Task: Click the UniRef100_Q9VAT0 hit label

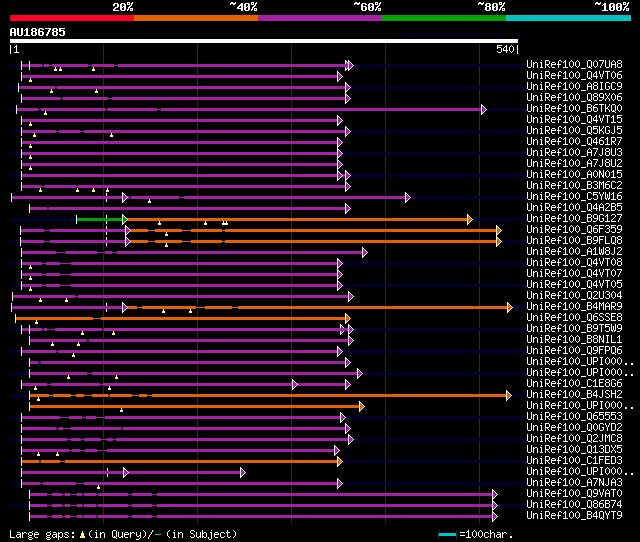Action: pyautogui.click(x=574, y=493)
